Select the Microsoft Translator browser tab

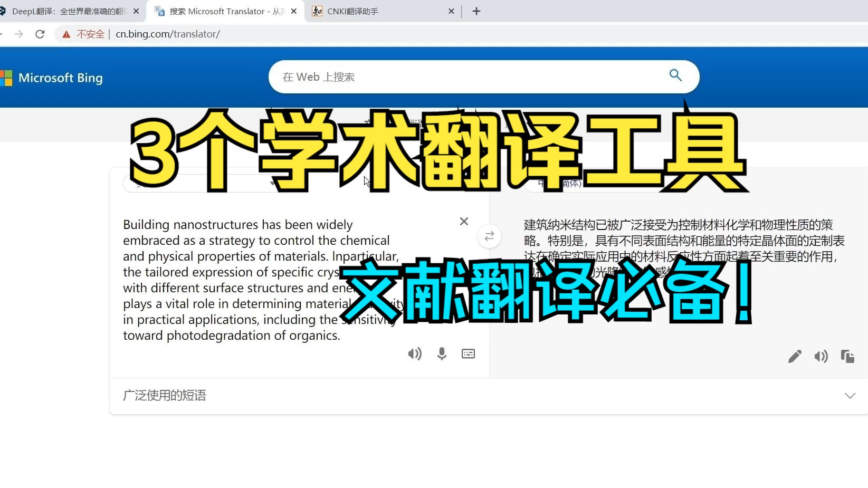tap(226, 11)
